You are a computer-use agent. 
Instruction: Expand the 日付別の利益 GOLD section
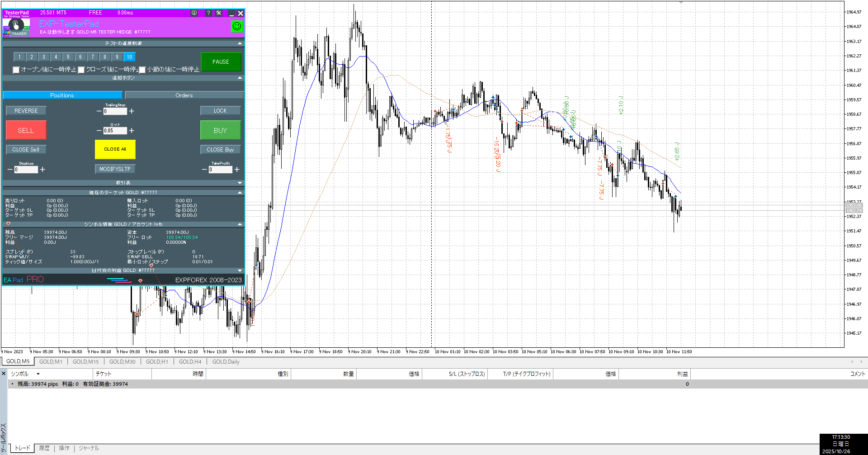coord(240,270)
